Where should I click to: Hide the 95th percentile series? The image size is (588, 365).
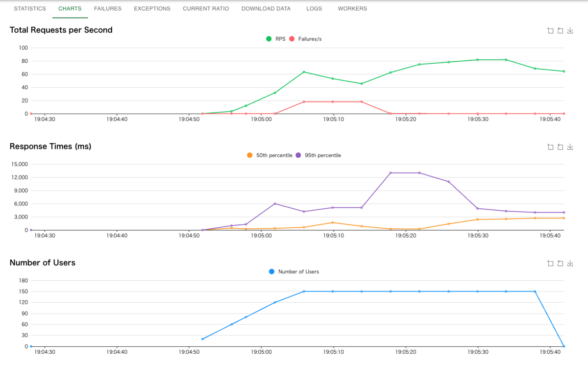(318, 155)
